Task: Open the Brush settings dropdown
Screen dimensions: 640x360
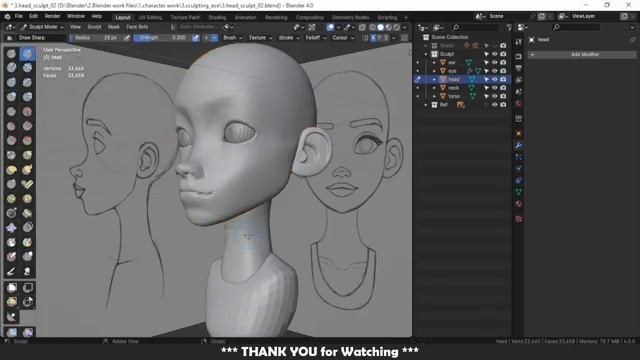Action: coord(233,38)
